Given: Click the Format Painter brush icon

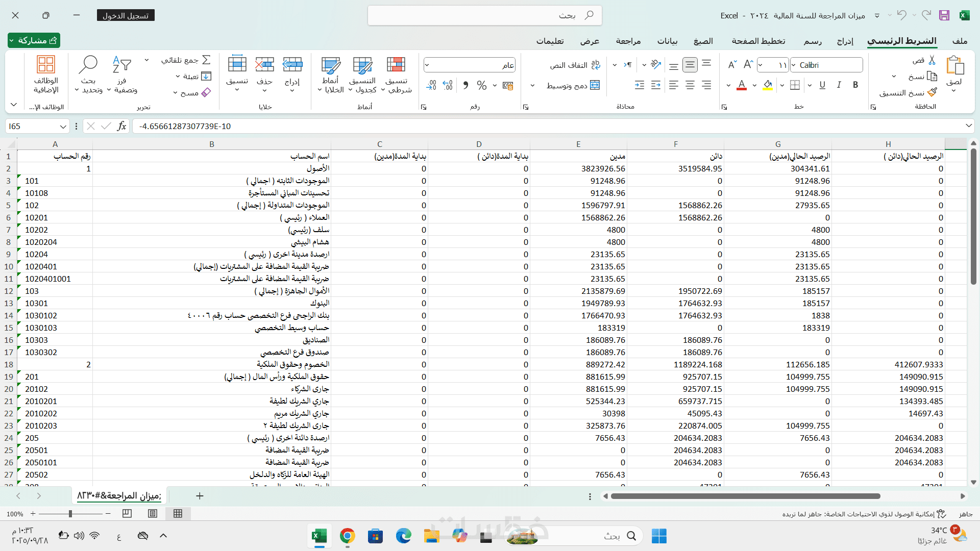Looking at the screenshot, I should coord(932,92).
